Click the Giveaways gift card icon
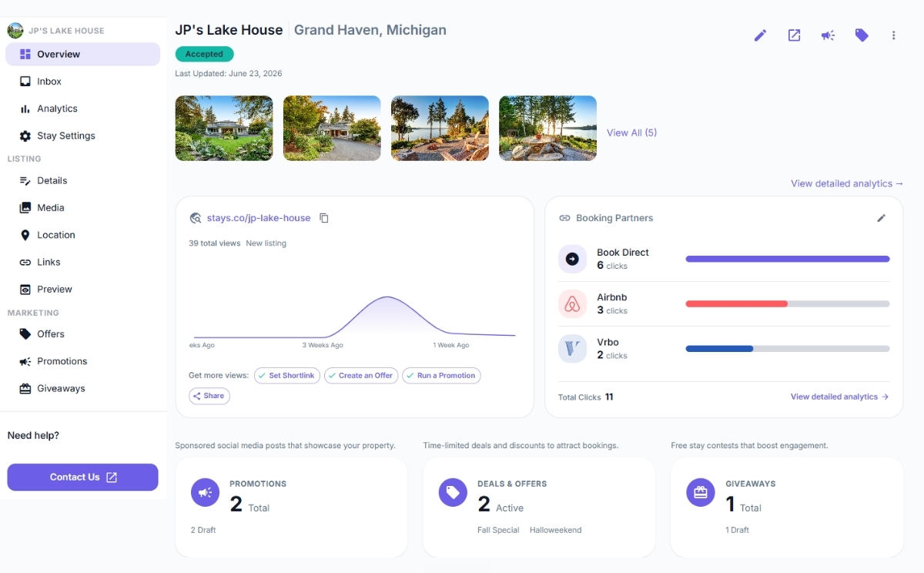 (x=701, y=492)
